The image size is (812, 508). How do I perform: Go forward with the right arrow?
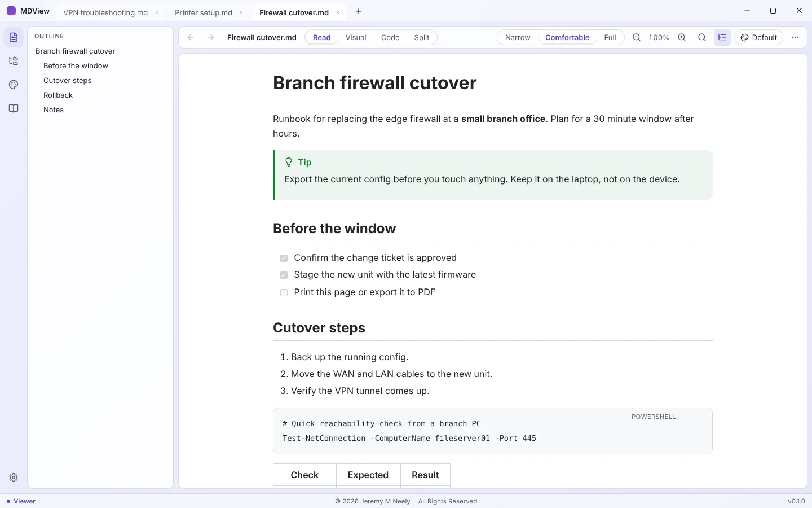211,37
